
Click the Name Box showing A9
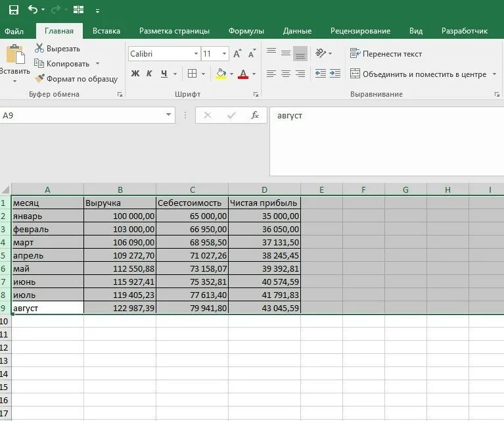point(81,115)
